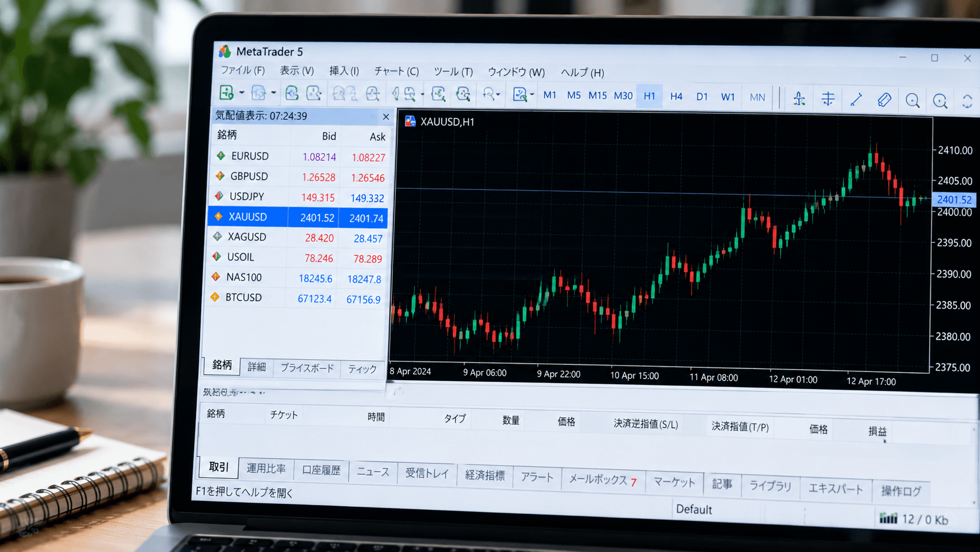
Task: Click the diamond icon next to EURUSD
Action: [221, 156]
